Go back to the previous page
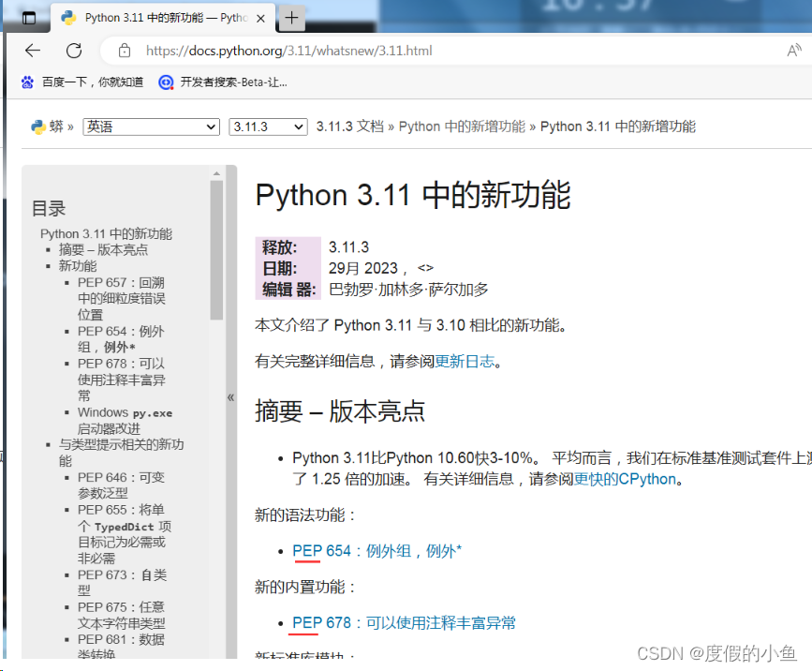The height and width of the screenshot is (671, 812). pyautogui.click(x=33, y=51)
